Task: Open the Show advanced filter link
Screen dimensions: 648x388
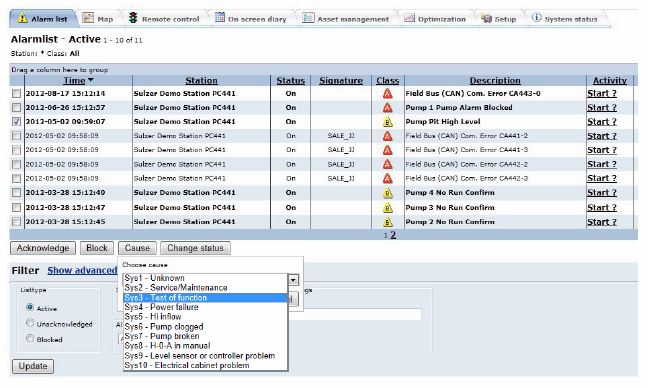Action: 82,270
